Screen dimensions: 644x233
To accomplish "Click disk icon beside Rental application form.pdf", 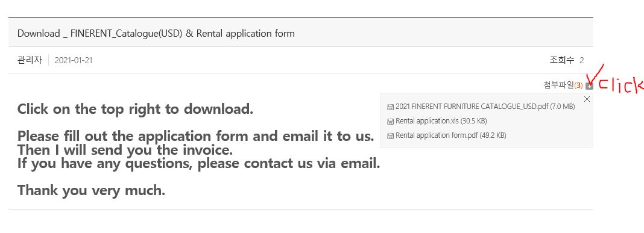I will coord(390,136).
